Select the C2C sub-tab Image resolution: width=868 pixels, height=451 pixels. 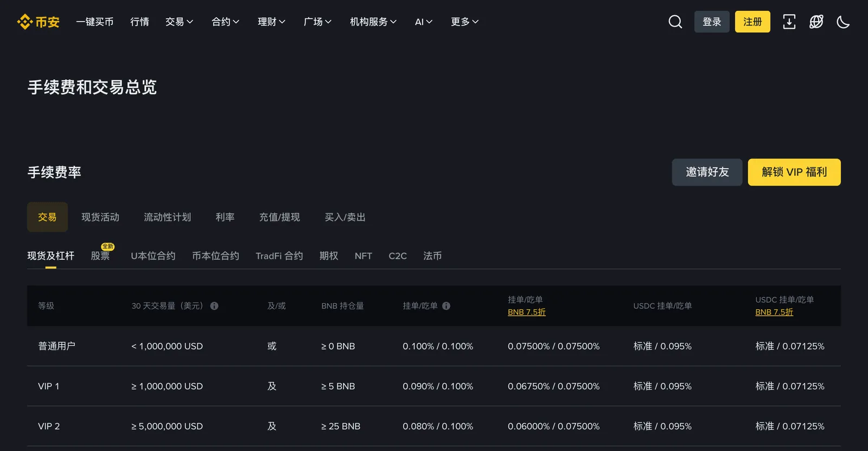[398, 256]
